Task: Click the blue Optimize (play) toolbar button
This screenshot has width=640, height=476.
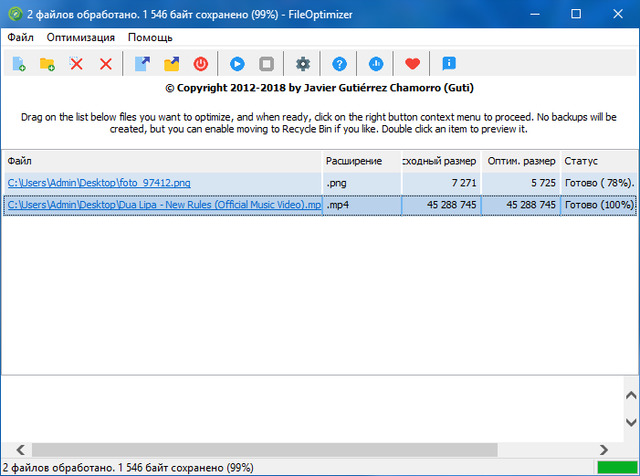Action: 237,64
